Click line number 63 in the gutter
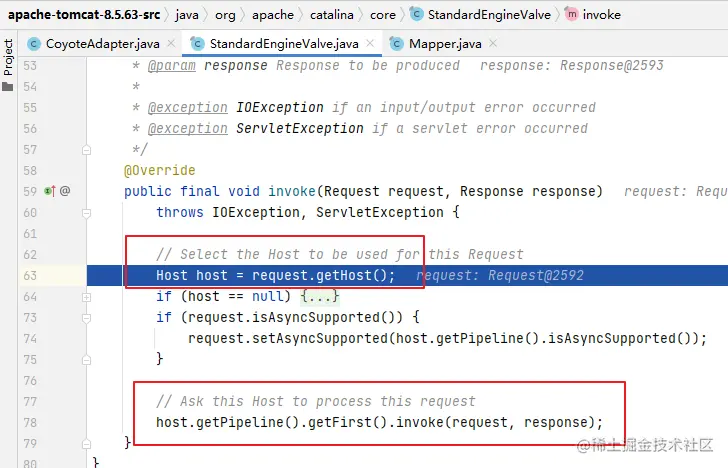Screen dimensions: 728x468 (x=30, y=275)
